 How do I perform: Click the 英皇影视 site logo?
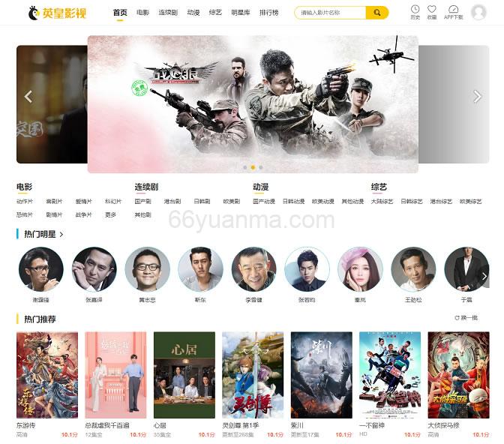pos(57,13)
